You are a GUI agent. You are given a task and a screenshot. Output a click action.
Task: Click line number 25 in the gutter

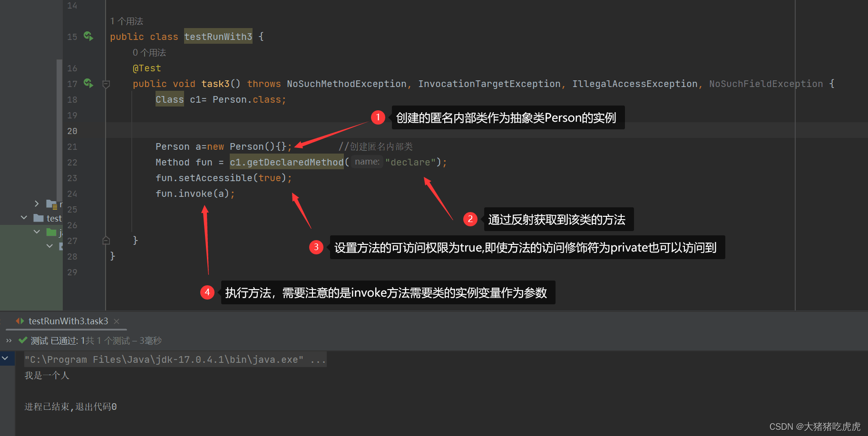pos(72,209)
